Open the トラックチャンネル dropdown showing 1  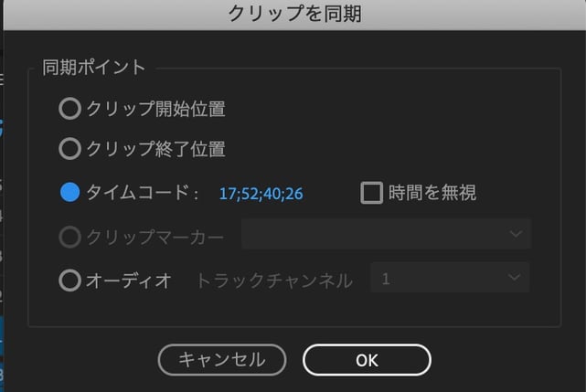(x=450, y=278)
